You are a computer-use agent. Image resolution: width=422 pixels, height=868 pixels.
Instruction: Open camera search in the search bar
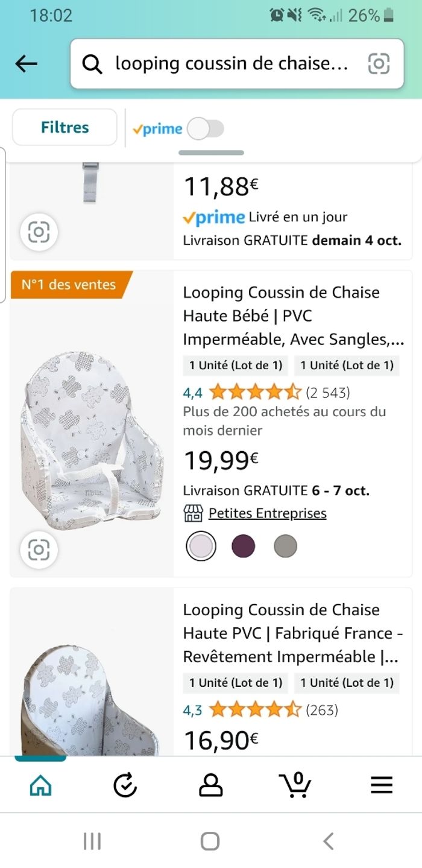(x=379, y=63)
